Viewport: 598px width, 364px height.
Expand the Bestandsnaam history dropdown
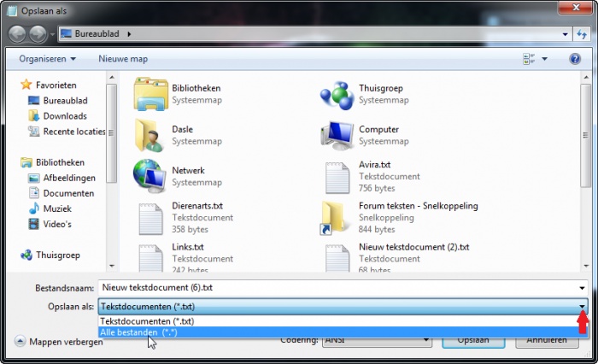click(x=582, y=288)
